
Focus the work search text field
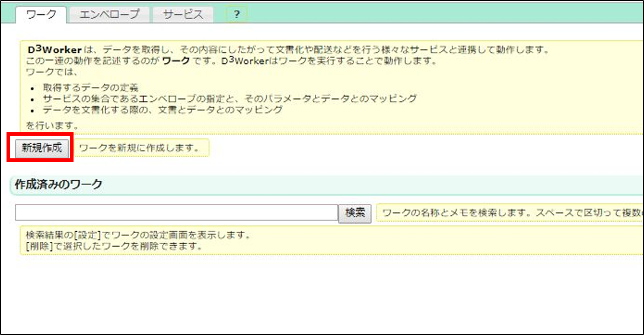(176, 213)
